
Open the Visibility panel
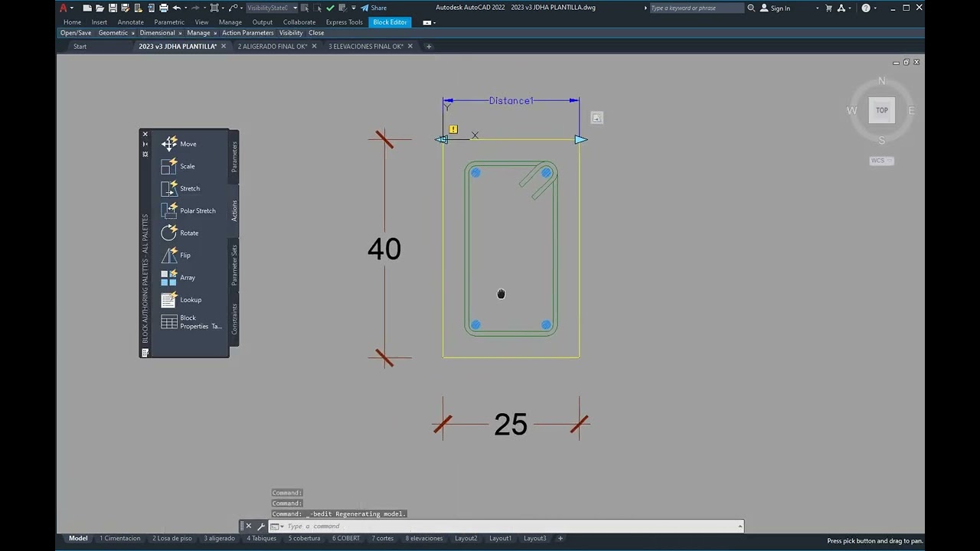(291, 33)
